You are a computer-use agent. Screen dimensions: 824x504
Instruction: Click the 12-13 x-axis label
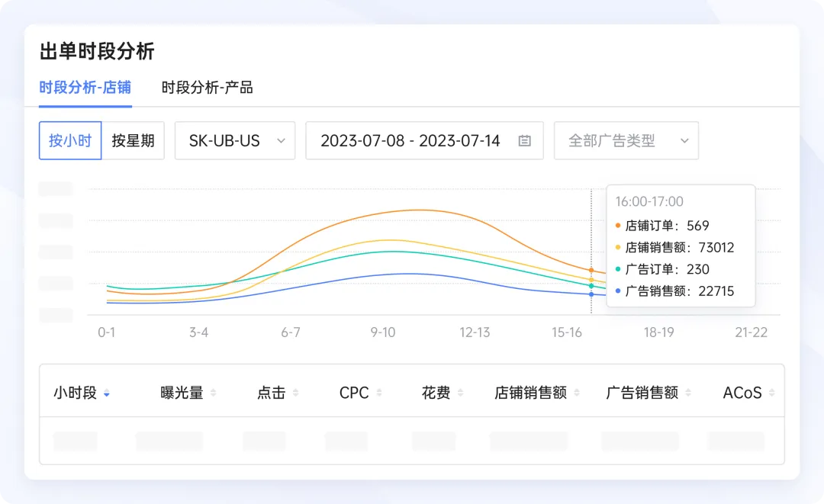coord(475,332)
